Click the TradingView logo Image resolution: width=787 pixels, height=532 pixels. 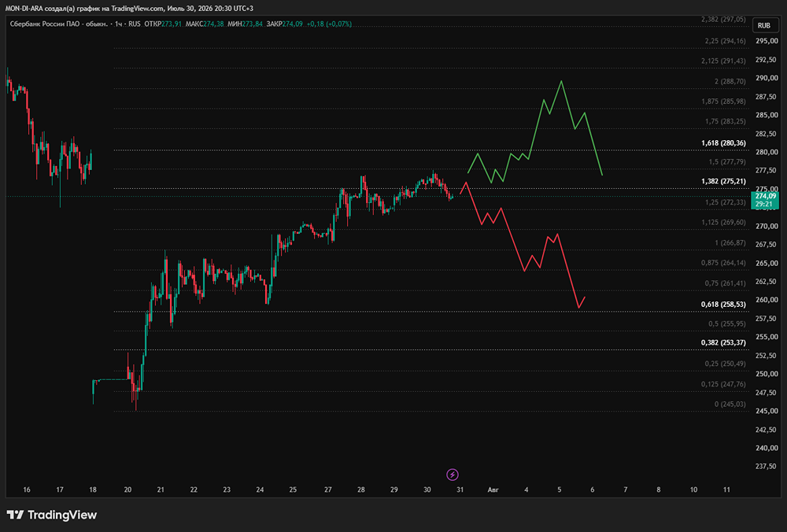tap(52, 515)
